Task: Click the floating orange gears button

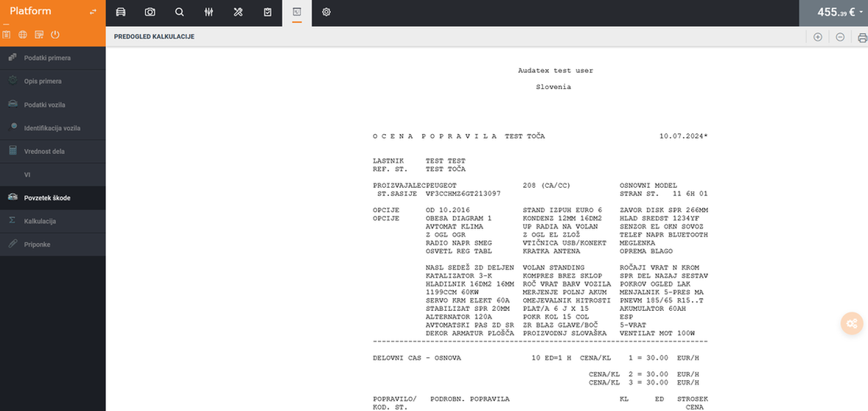Action: coord(852,323)
